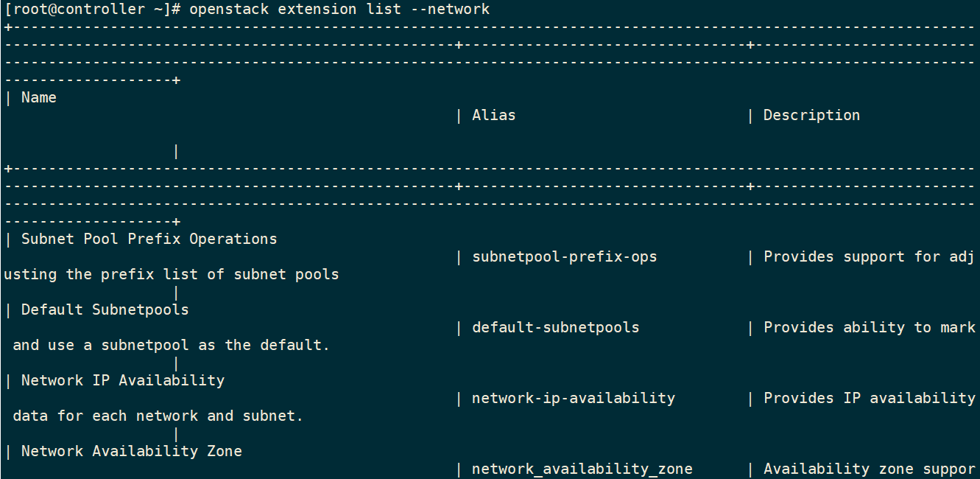Click the network_availability_zone alias
Viewport: 980px width, 479px height.
coord(582,469)
